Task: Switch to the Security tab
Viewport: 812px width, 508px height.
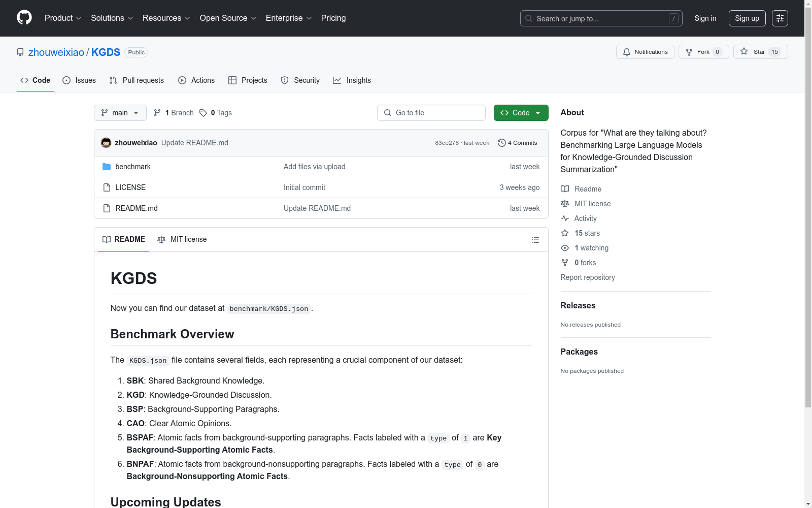Action: [x=300, y=80]
